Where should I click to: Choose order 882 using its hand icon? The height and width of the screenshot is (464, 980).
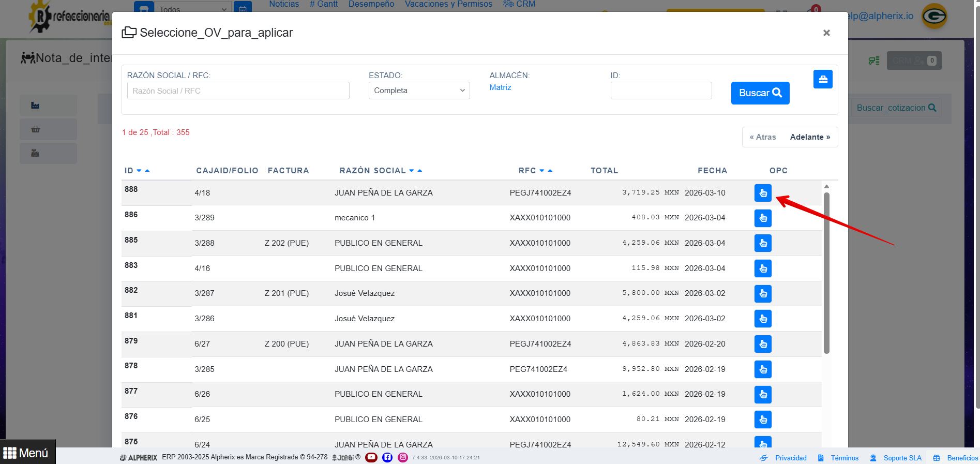point(762,294)
